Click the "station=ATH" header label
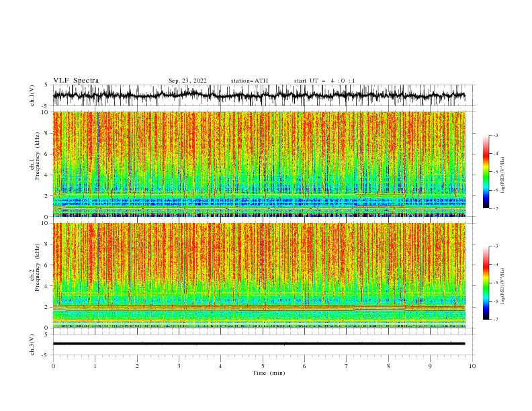 pos(249,81)
